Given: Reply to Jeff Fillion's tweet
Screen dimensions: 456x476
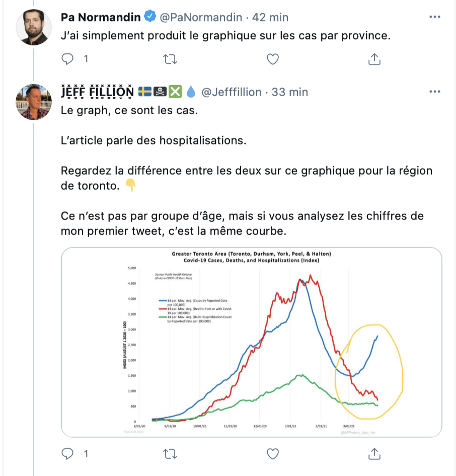Looking at the screenshot, I should click(67, 454).
